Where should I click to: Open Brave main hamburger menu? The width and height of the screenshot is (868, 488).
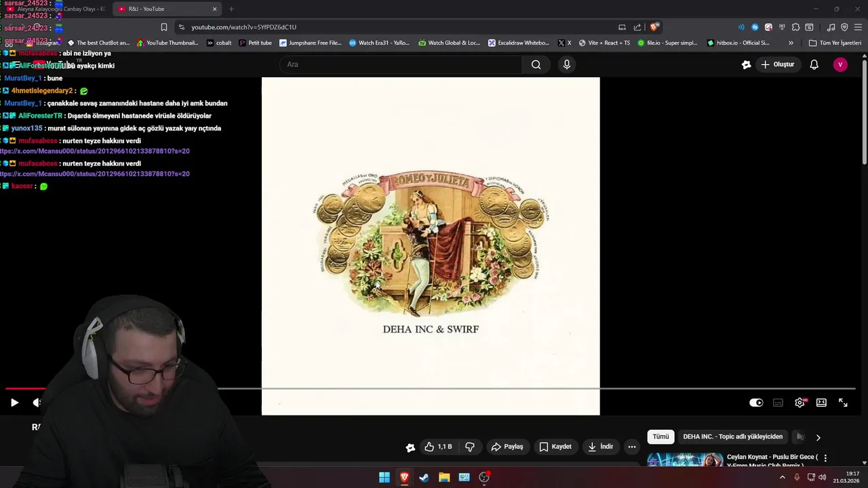[858, 27]
